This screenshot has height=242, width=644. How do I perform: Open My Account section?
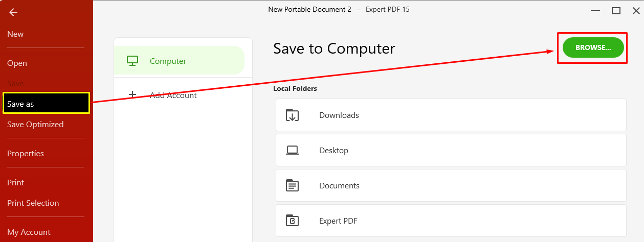tap(29, 232)
